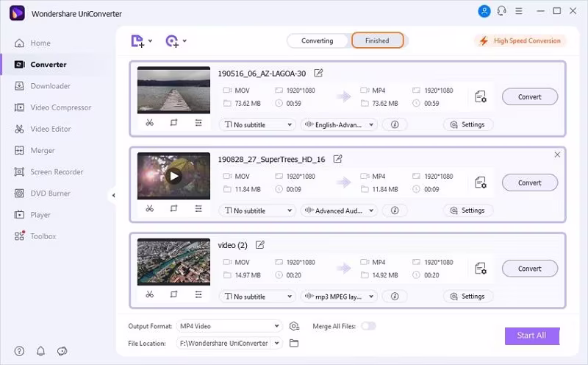588x365 pixels.
Task: Open the support headset icon
Action: click(x=502, y=11)
